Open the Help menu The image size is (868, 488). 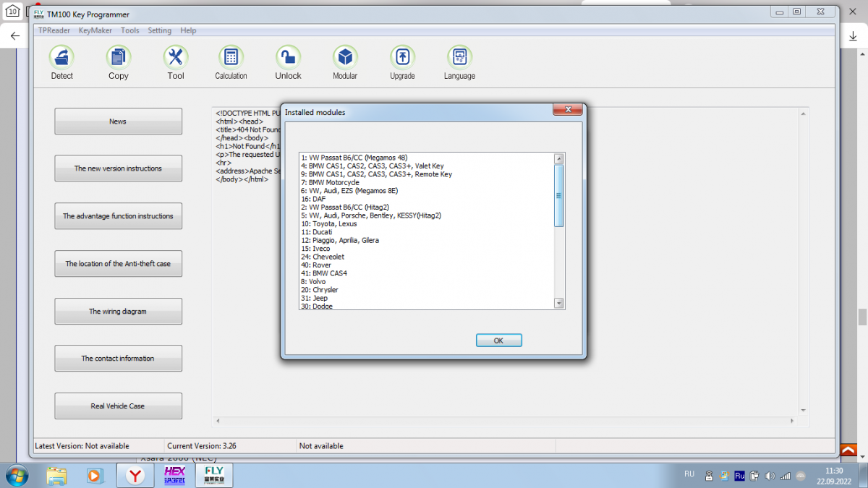pos(188,30)
